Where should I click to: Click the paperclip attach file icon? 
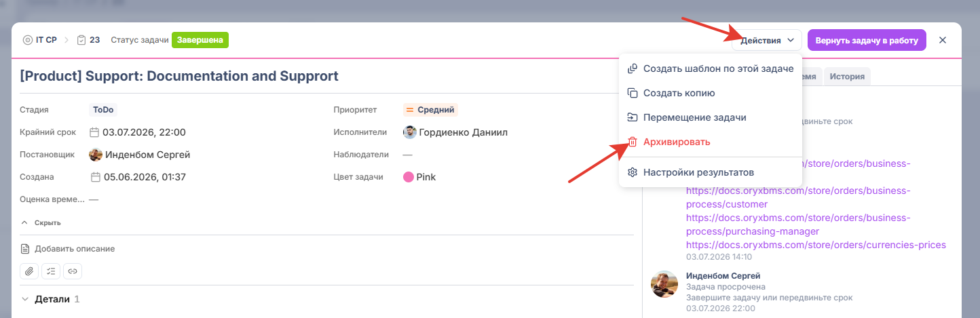pyautogui.click(x=29, y=271)
